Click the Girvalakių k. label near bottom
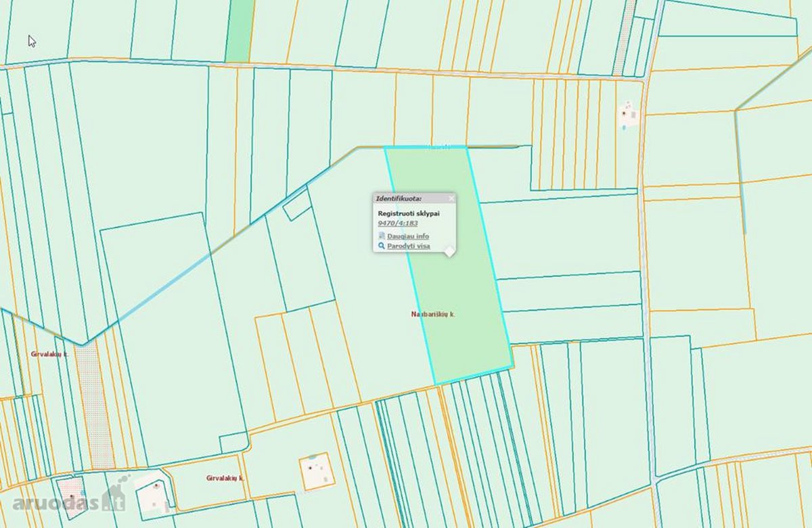Viewport: 812px width, 528px height. pyautogui.click(x=225, y=478)
